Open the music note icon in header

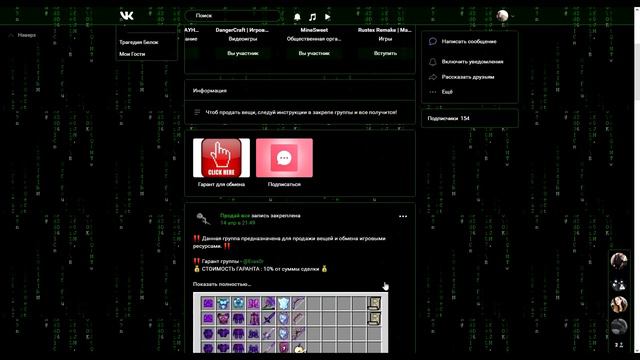tap(313, 17)
